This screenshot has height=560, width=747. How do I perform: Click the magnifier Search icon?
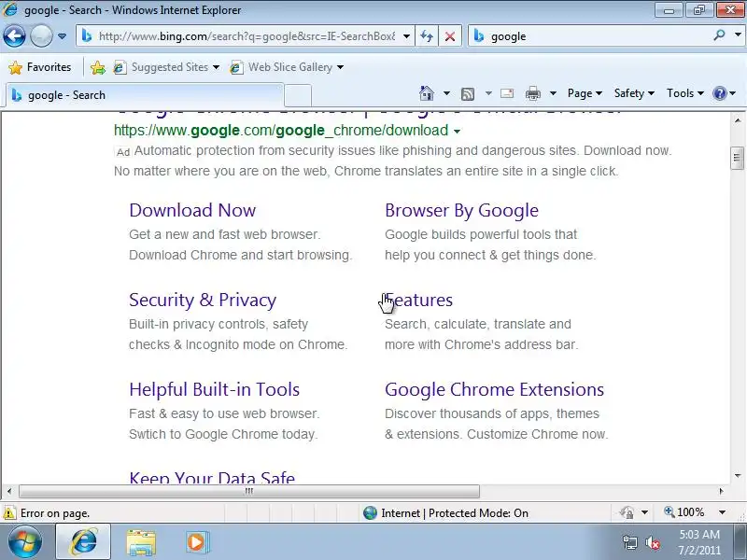point(719,35)
